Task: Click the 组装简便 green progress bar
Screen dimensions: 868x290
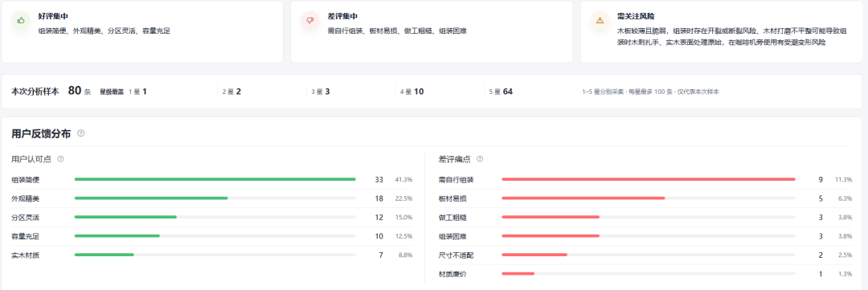Action: [x=215, y=179]
